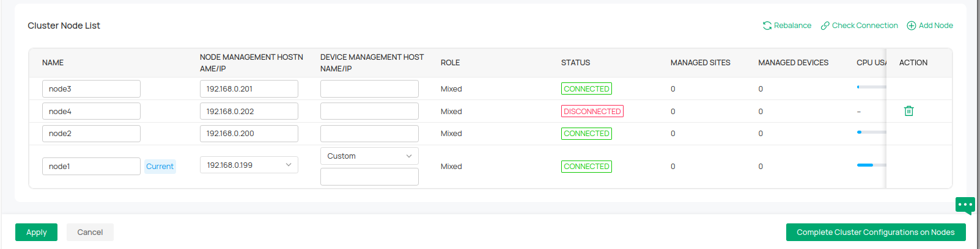The image size is (980, 249).
Task: Open the 192.168.0.199 management IP dropdown
Action: tap(249, 165)
